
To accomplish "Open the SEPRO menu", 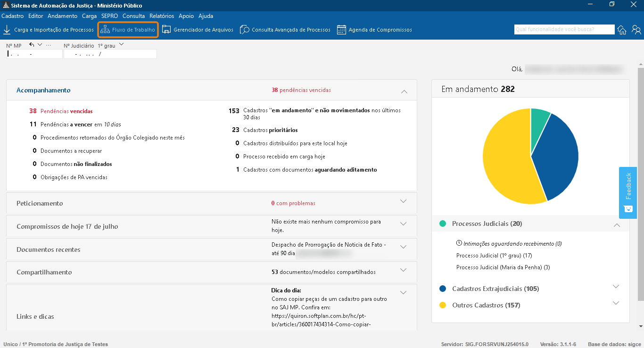I will (x=110, y=16).
